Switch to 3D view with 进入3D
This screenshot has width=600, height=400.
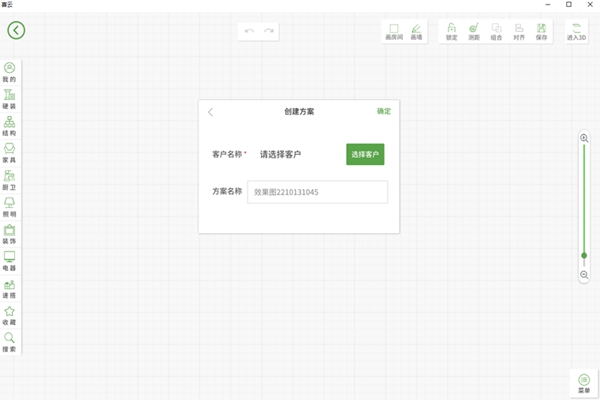tap(577, 31)
